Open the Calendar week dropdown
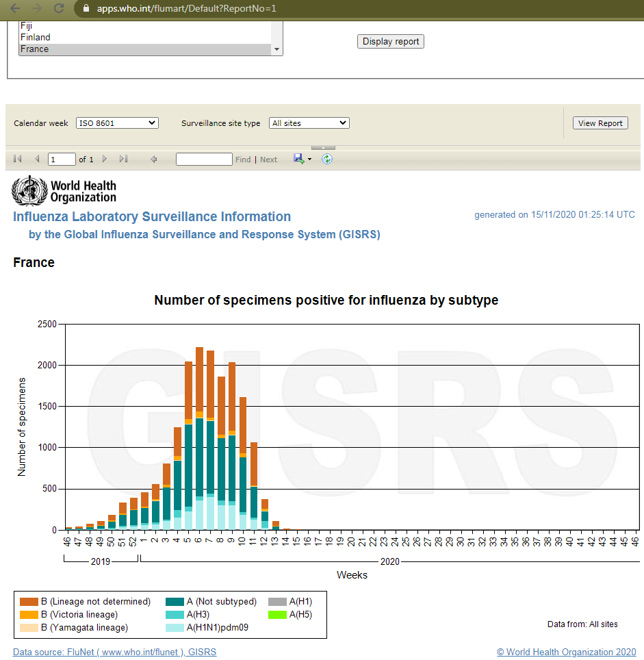 click(117, 123)
